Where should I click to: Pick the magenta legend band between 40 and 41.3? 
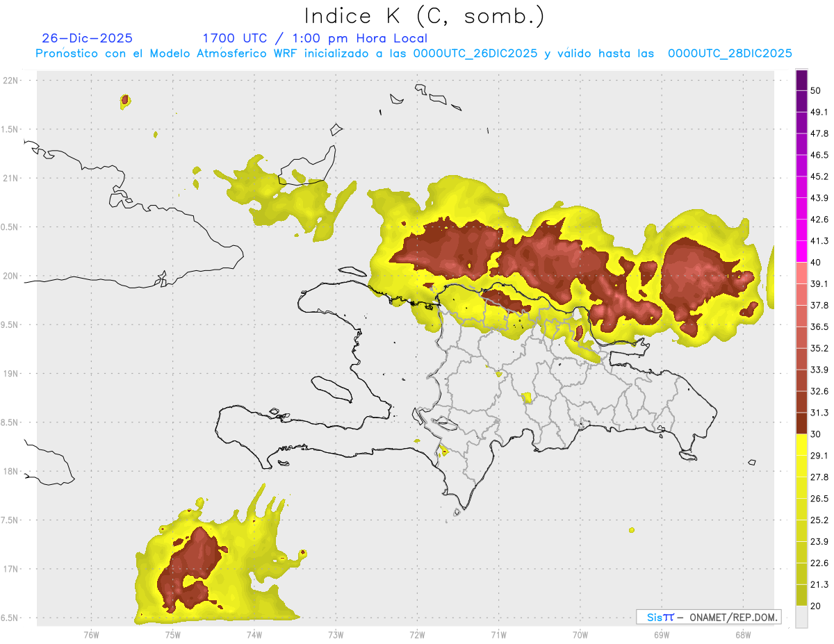point(801,251)
